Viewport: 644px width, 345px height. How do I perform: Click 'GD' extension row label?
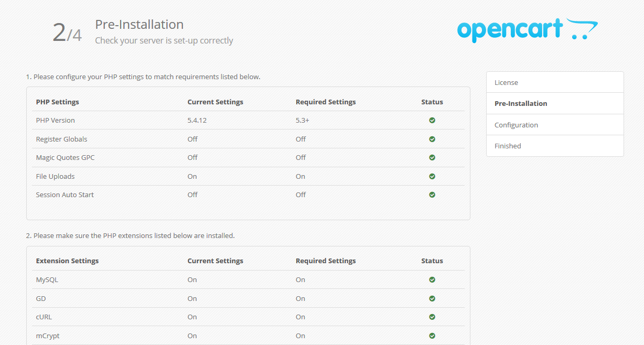point(41,298)
